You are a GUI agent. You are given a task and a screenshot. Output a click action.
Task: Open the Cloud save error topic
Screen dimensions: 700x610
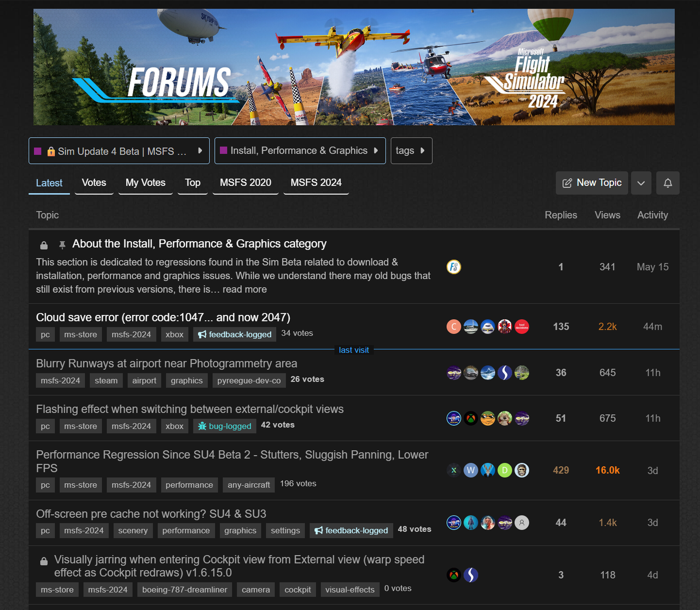click(163, 318)
